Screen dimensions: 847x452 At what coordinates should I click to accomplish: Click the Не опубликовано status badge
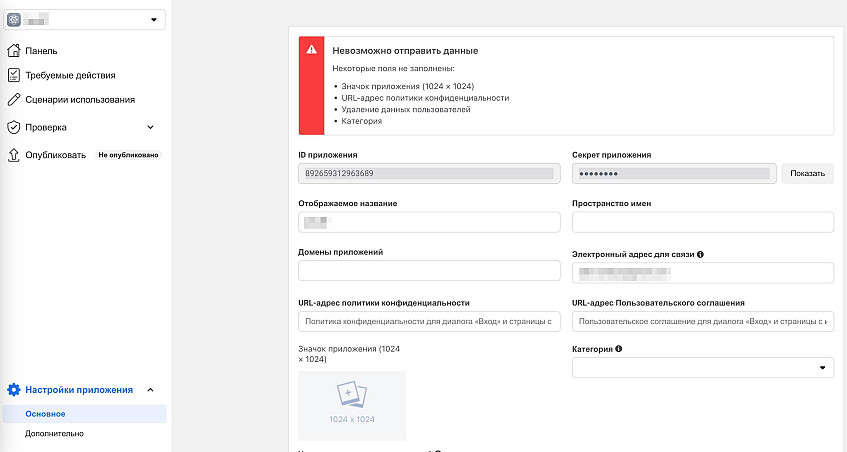[x=128, y=155]
